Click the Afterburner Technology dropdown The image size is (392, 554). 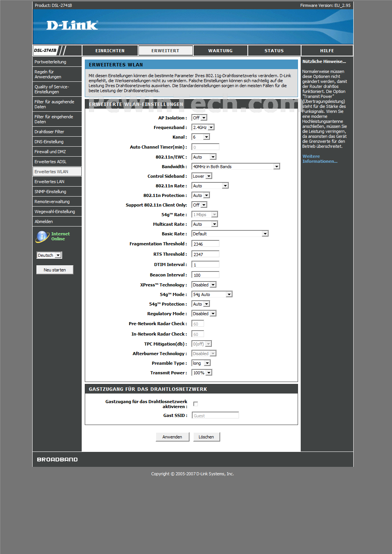click(204, 354)
